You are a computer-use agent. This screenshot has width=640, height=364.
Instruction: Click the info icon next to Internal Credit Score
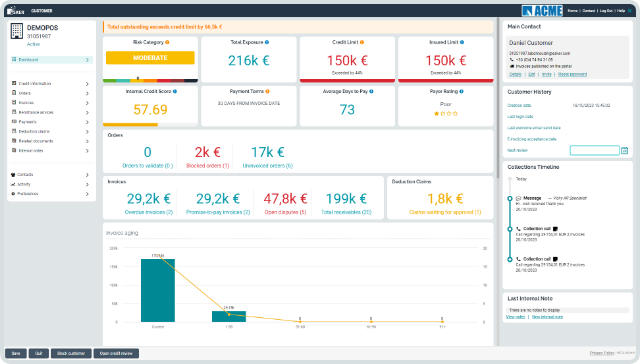(175, 91)
